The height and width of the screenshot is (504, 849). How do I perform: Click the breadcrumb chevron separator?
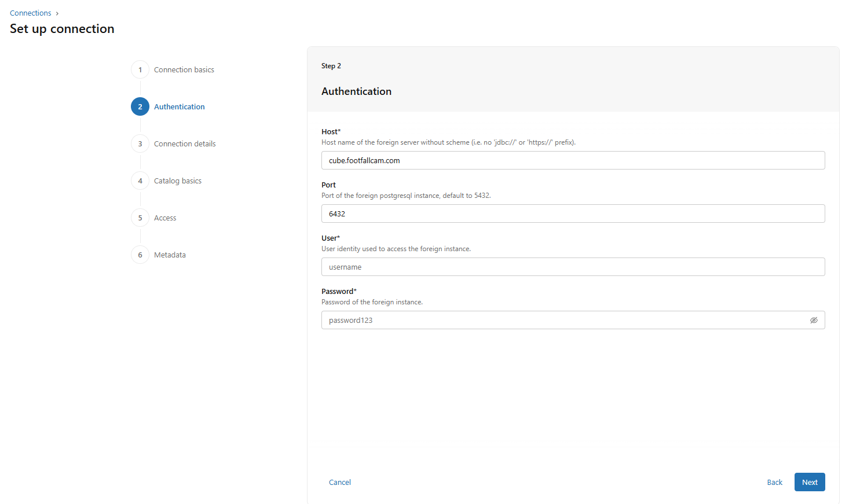coord(57,13)
